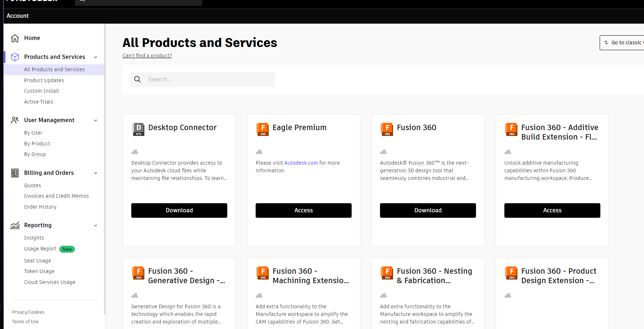Click the Can't find a product? link
The height and width of the screenshot is (329, 644).
coord(147,56)
